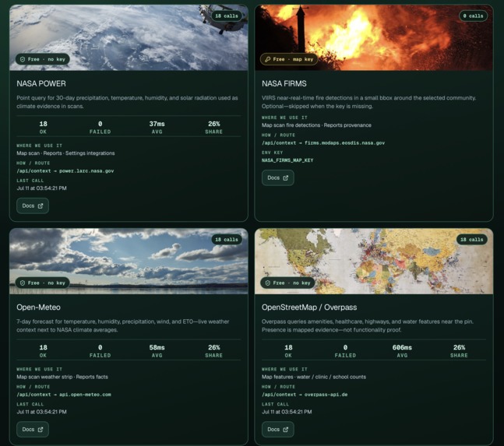
Task: Click NASA POWER 0 FAILED stat
Action: point(100,127)
